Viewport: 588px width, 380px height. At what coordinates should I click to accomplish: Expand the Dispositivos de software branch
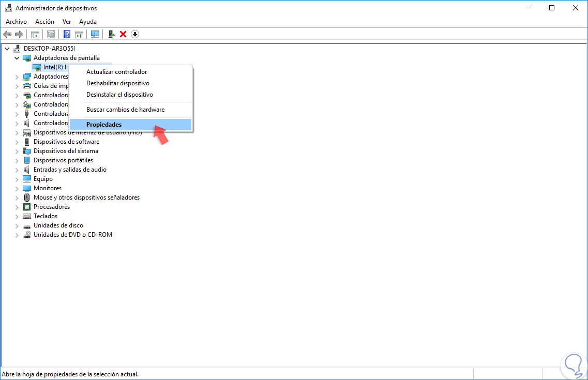tap(17, 142)
